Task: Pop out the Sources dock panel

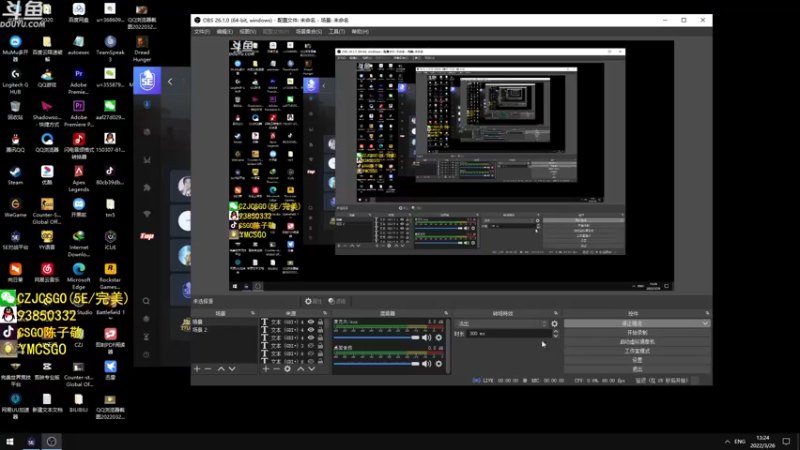Action: (325, 313)
